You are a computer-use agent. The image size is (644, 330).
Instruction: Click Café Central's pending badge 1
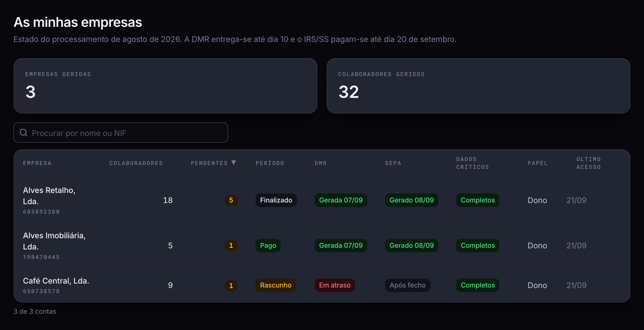pos(231,286)
